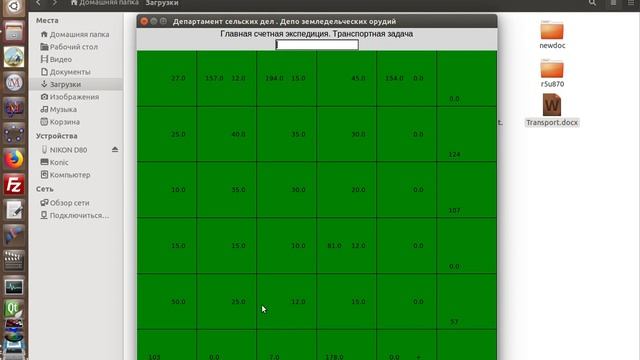Click the supply value 107
The height and width of the screenshot is (360, 640).
coord(454,210)
